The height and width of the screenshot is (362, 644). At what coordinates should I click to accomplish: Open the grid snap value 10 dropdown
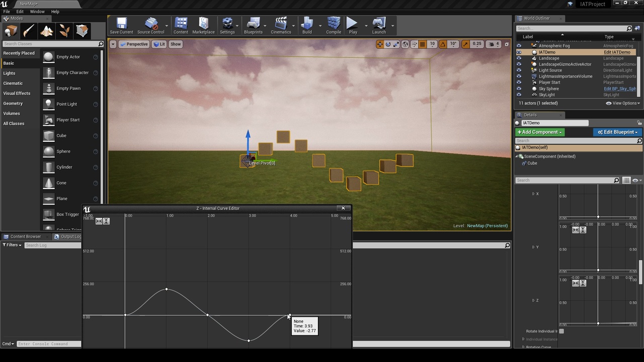pos(432,44)
